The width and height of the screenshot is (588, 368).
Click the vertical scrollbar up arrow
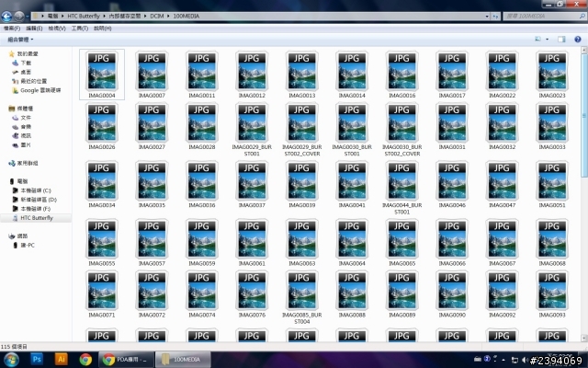(x=584, y=50)
